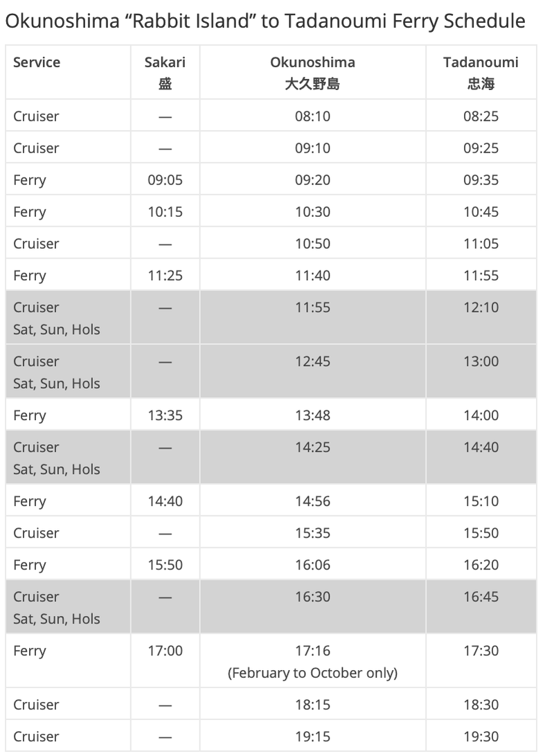The width and height of the screenshot is (545, 756).
Task: Select the 17:00 Sakari departure time
Action: click(166, 651)
